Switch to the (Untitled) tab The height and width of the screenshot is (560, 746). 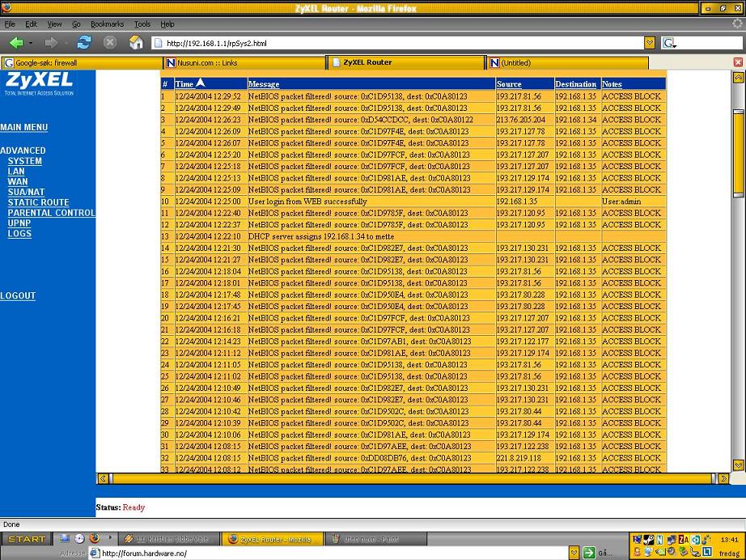(567, 63)
